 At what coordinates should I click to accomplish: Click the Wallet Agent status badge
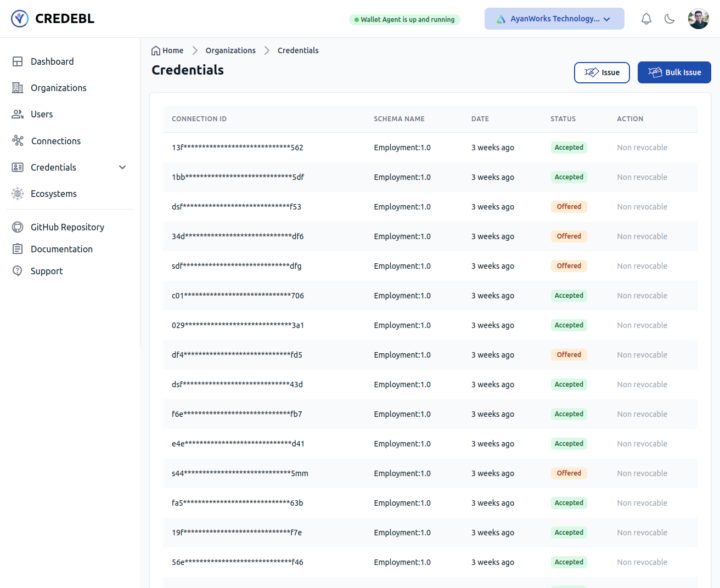click(x=404, y=20)
